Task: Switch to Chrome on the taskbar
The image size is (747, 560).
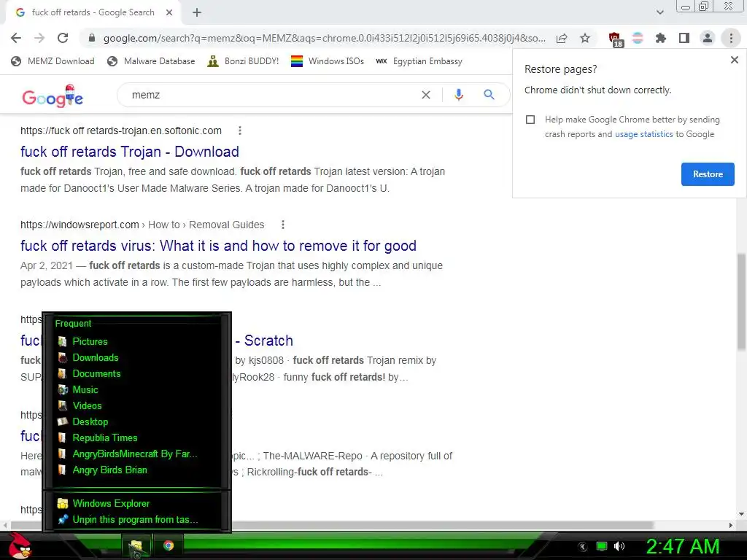Action: pos(169,545)
